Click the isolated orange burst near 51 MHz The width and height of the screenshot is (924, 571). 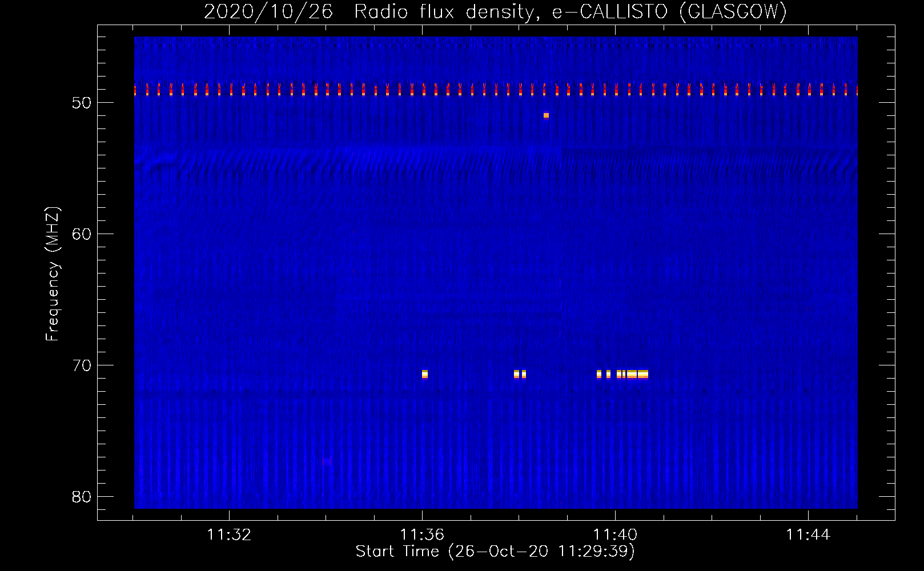(546, 115)
